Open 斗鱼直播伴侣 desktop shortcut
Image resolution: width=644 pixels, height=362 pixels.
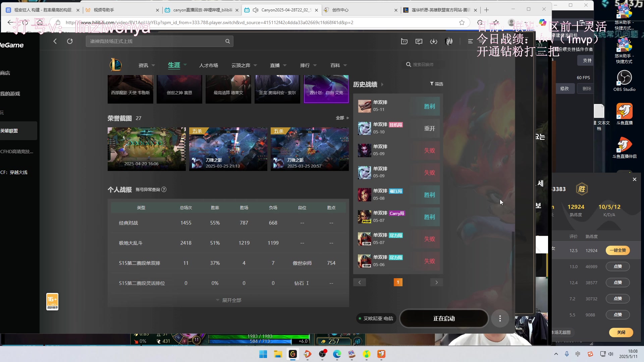coord(624,147)
